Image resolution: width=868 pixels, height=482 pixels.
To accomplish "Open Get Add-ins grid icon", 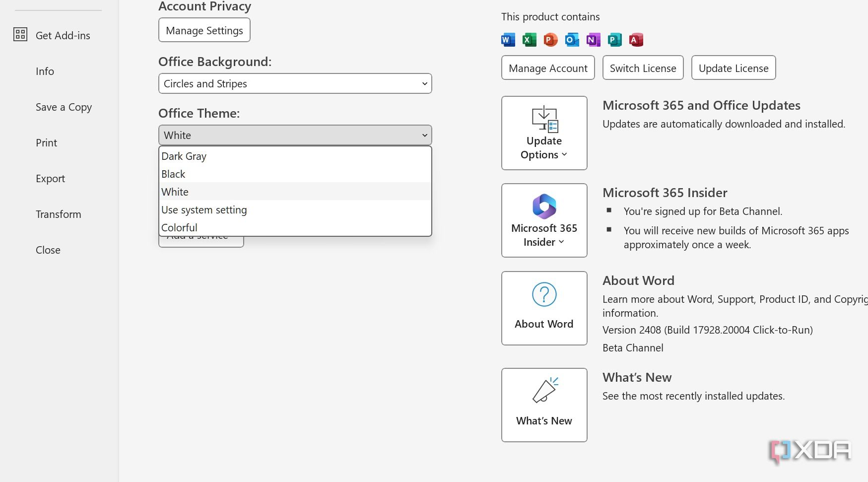I will coord(20,34).
